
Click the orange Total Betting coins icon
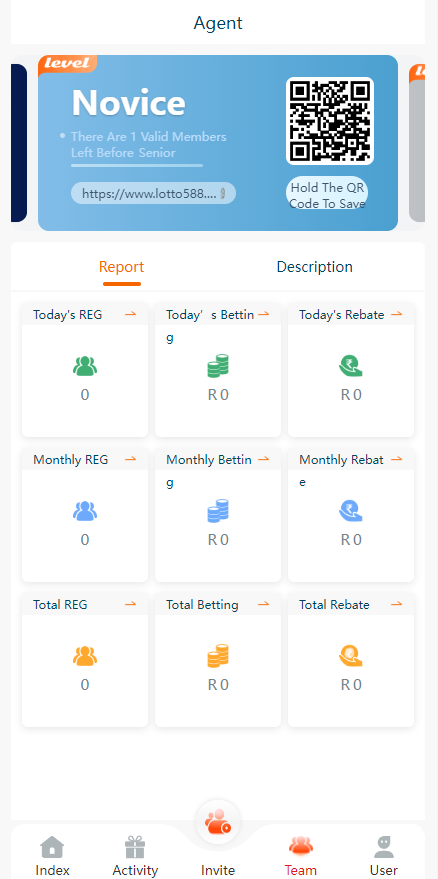point(218,656)
